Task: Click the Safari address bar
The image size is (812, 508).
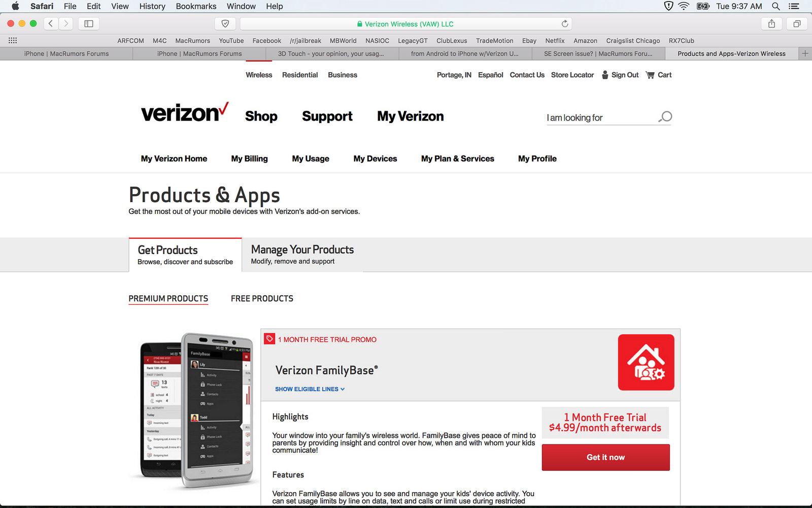Action: pos(406,24)
